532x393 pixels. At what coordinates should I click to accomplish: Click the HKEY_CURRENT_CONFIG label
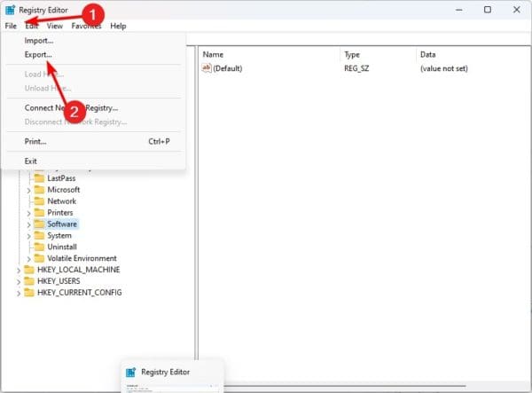click(x=80, y=293)
